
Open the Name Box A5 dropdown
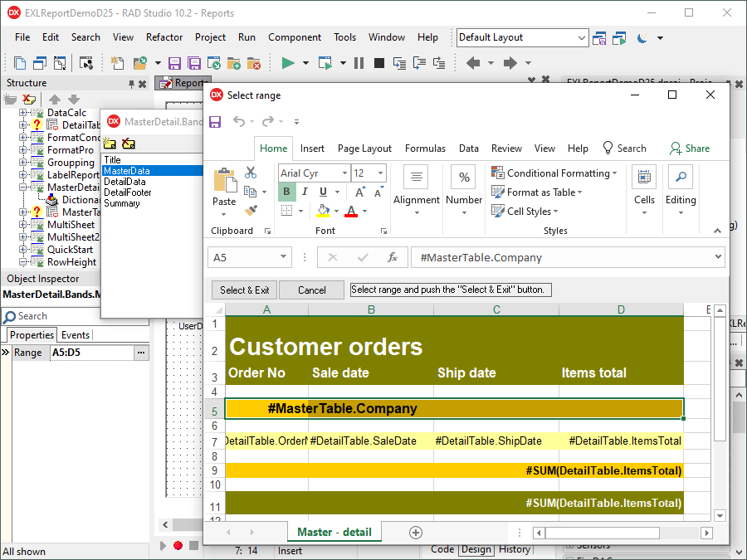click(x=283, y=257)
